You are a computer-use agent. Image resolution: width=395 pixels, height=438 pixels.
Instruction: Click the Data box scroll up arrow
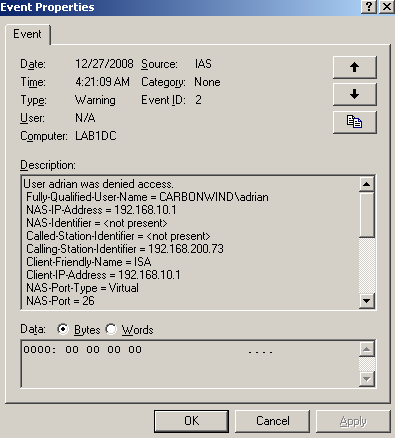click(367, 349)
